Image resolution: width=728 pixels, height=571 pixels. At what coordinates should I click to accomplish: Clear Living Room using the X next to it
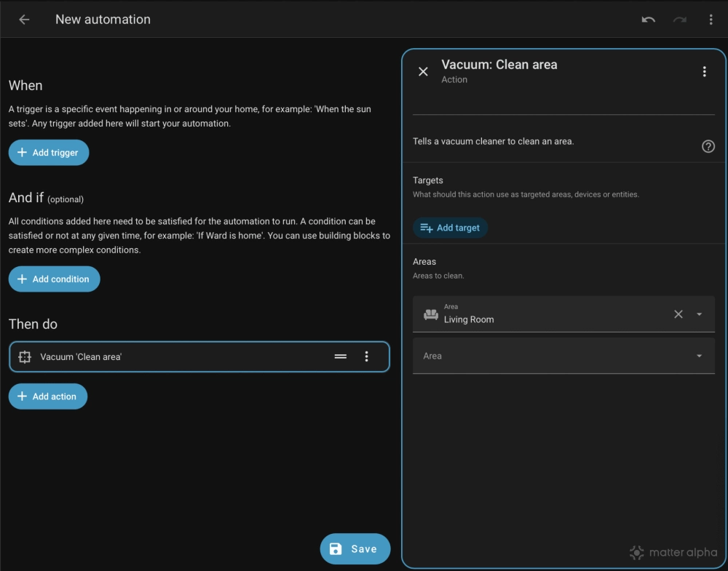678,314
